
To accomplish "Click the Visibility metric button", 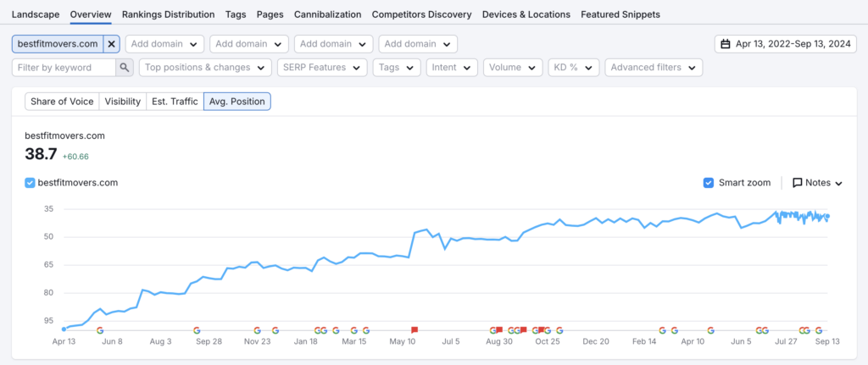I will point(123,102).
